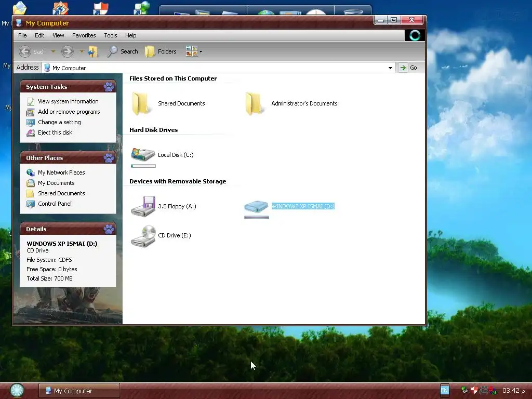
Task: Click the Files Stored on This Computer header
Action: pyautogui.click(x=173, y=78)
